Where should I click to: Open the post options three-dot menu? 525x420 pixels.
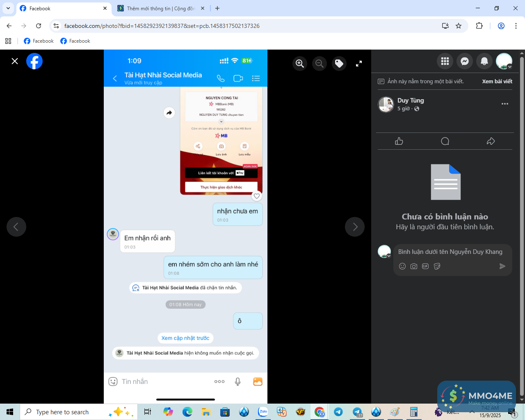[505, 104]
